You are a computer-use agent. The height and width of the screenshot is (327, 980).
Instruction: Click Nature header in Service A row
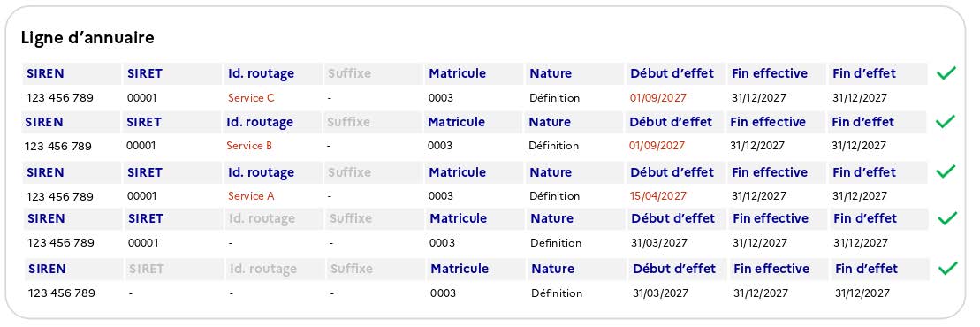tap(551, 172)
